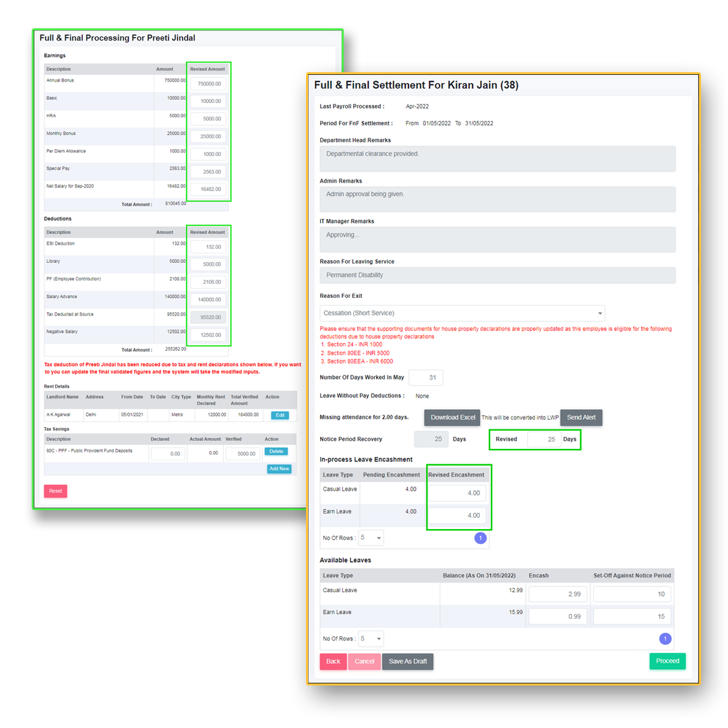Click page 1 badge in Leave Encashment table
Screen dimensions: 728x728
[x=481, y=538]
